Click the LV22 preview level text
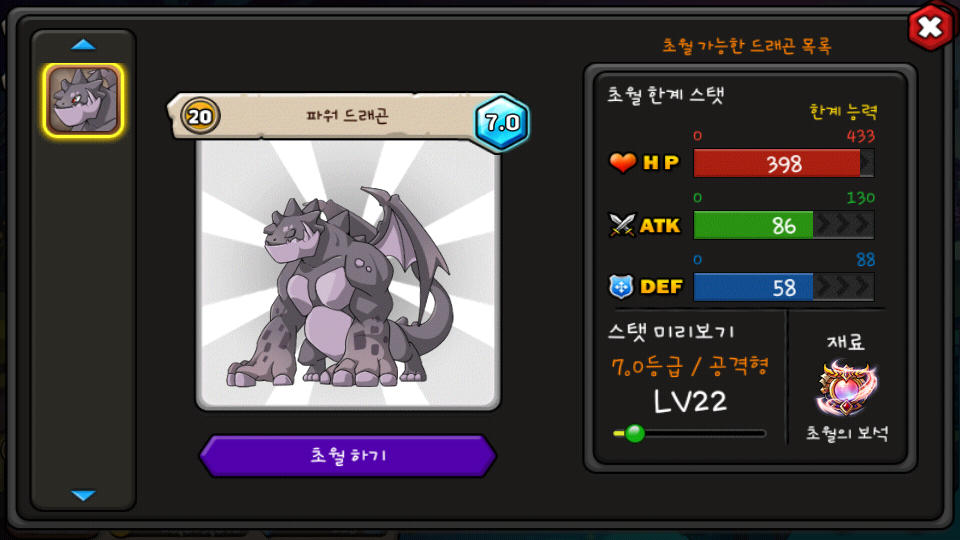 tap(690, 402)
